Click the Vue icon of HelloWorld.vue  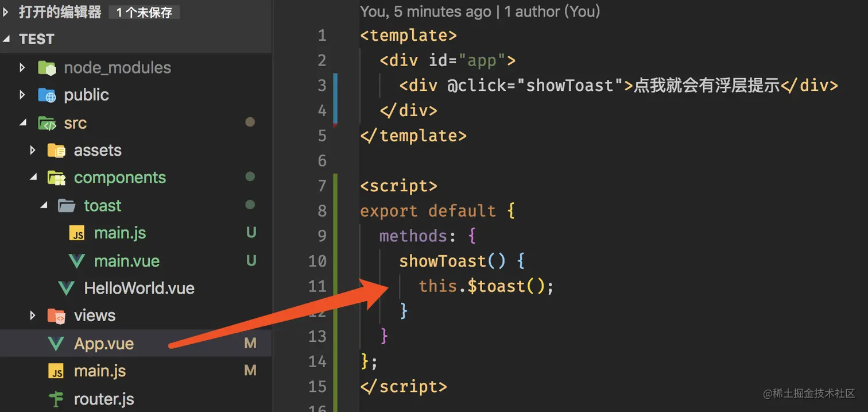67,288
